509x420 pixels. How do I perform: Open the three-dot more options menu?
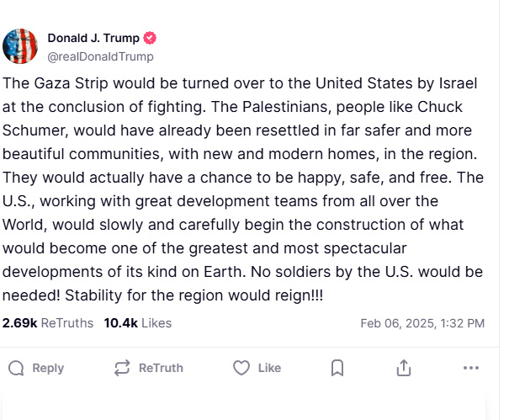[471, 368]
